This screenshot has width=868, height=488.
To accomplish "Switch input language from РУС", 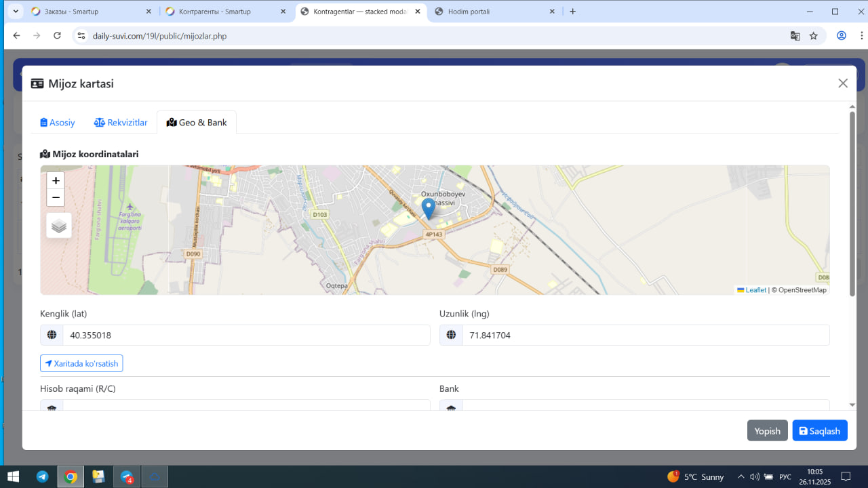I will coord(785,476).
